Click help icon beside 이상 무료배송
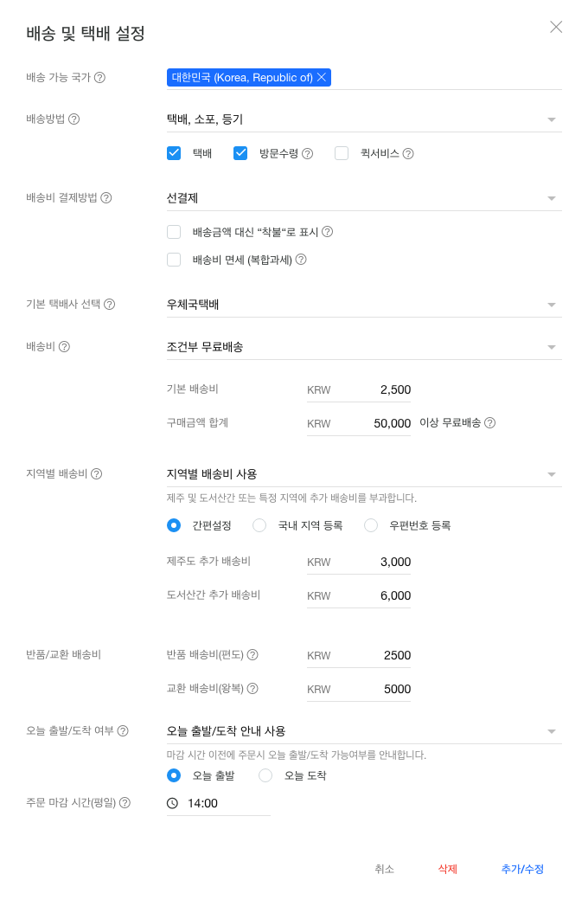This screenshot has width=588, height=900. (x=490, y=423)
